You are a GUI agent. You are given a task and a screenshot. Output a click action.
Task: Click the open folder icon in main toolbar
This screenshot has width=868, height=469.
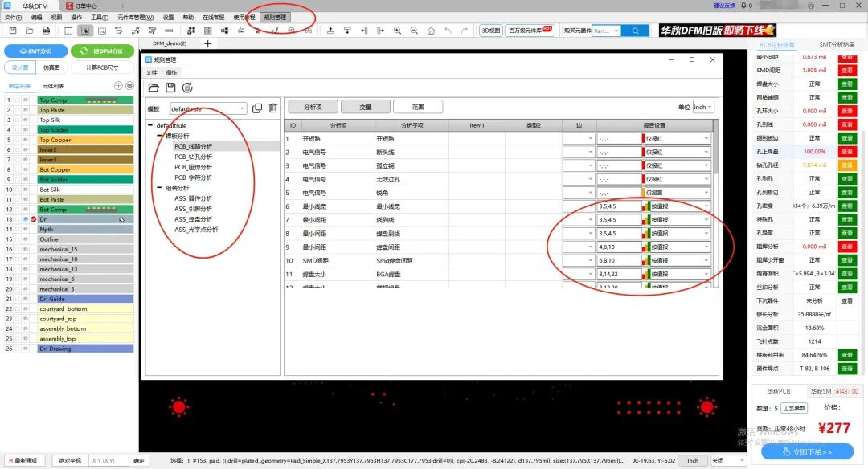30,31
